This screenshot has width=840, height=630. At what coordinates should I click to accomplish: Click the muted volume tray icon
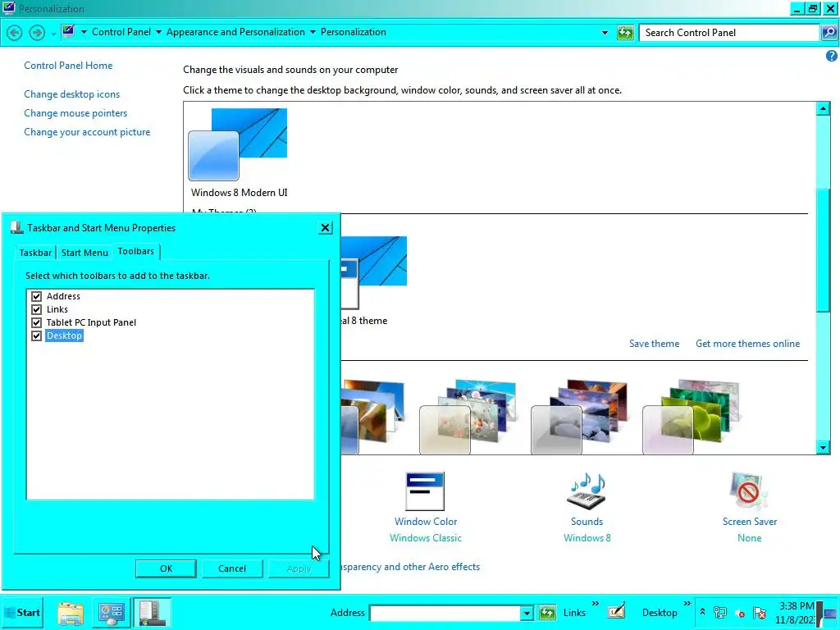pos(740,613)
